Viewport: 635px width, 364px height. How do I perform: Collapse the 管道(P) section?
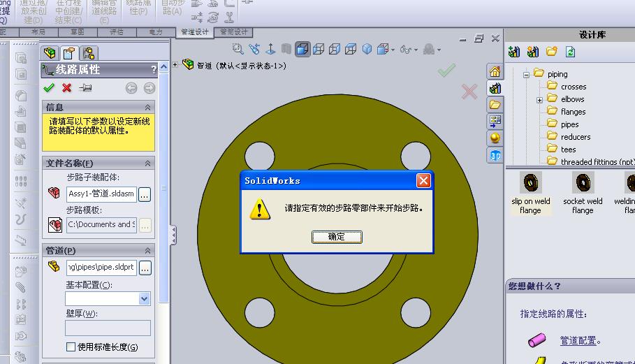click(x=147, y=251)
